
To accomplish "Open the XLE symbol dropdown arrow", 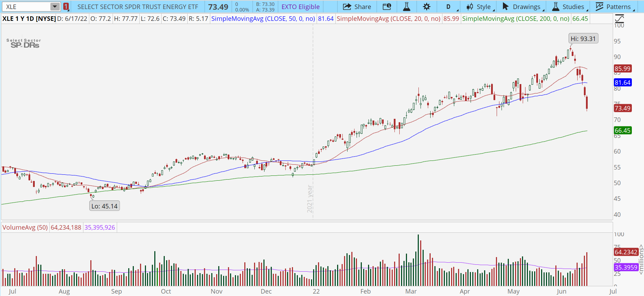I will 55,7.
